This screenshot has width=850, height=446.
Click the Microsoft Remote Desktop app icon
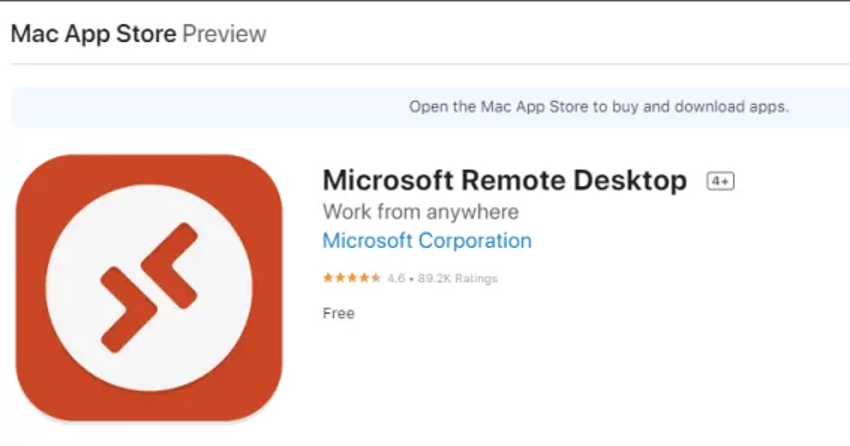[x=149, y=288]
